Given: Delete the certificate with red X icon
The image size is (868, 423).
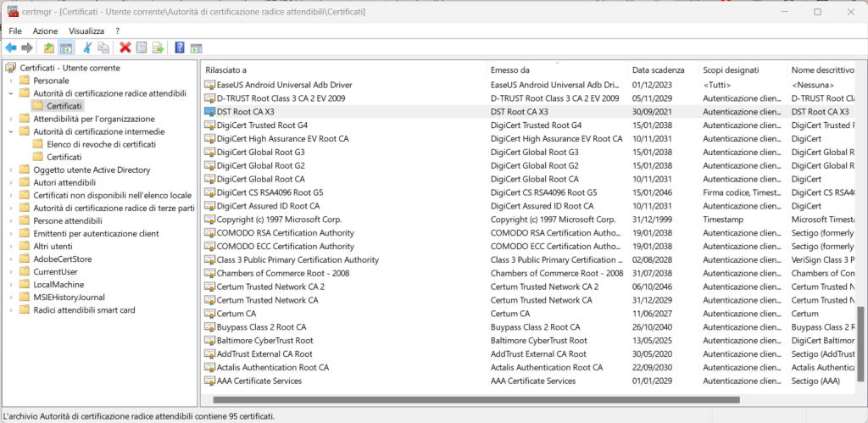Looking at the screenshot, I should click(x=125, y=48).
